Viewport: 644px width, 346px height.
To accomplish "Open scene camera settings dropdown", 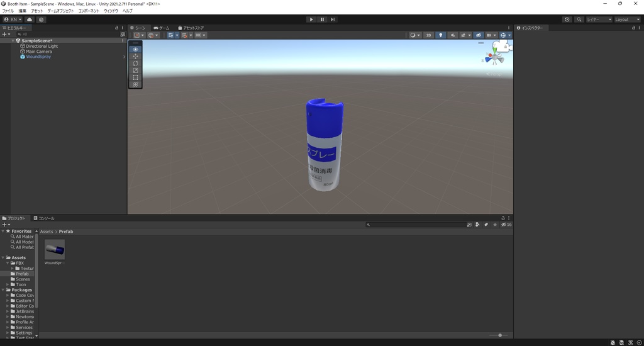I will click(491, 35).
